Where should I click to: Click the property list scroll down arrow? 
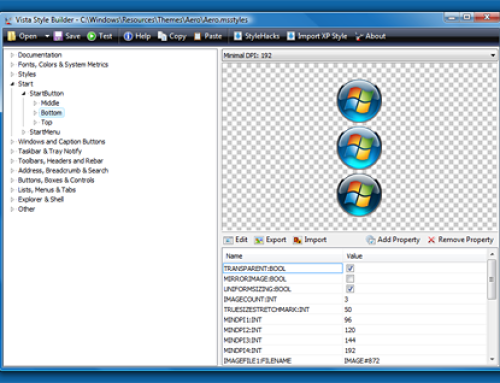[x=492, y=359]
